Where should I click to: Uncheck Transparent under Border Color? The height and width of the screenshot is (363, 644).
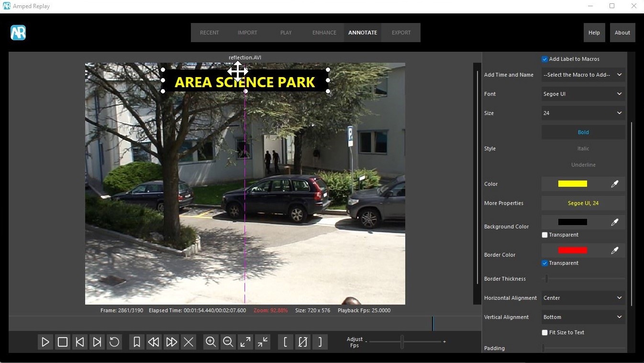pyautogui.click(x=544, y=263)
